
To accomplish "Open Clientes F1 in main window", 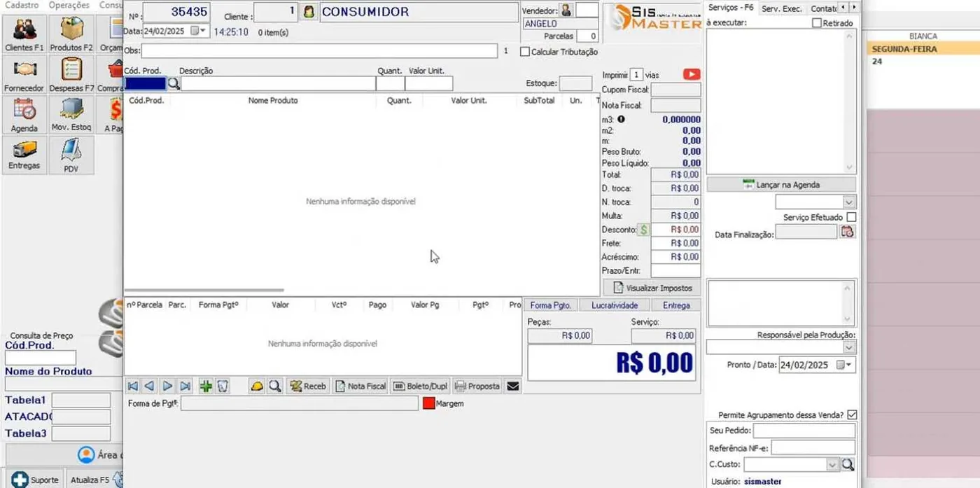I will tap(24, 34).
